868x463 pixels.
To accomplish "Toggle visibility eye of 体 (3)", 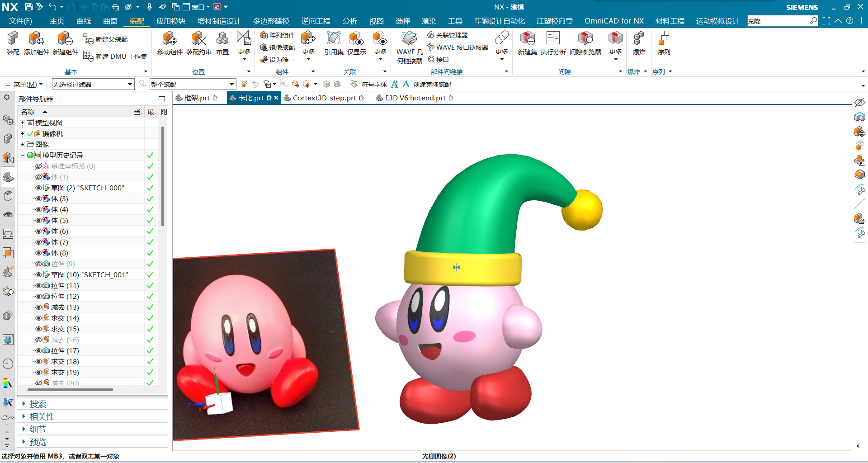I will pyautogui.click(x=38, y=199).
